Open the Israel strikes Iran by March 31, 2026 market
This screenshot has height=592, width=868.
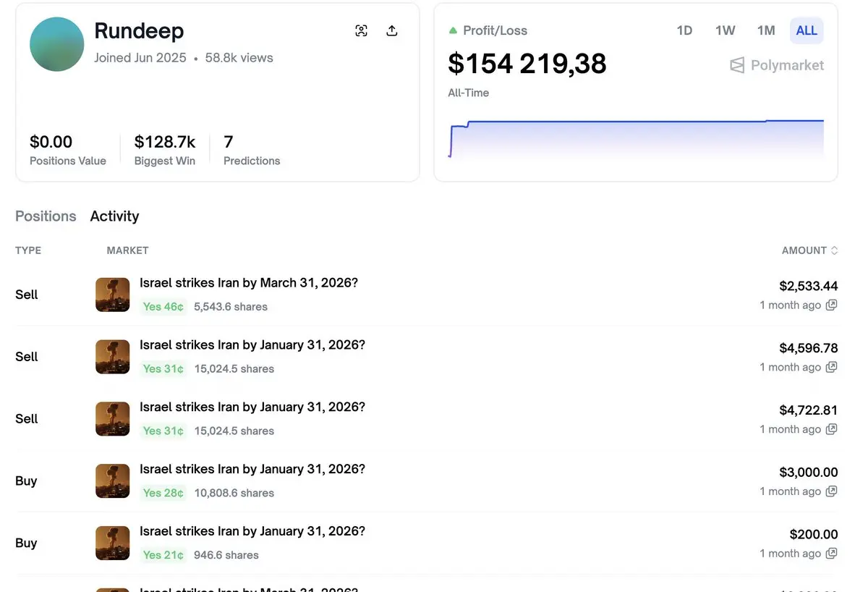(249, 283)
